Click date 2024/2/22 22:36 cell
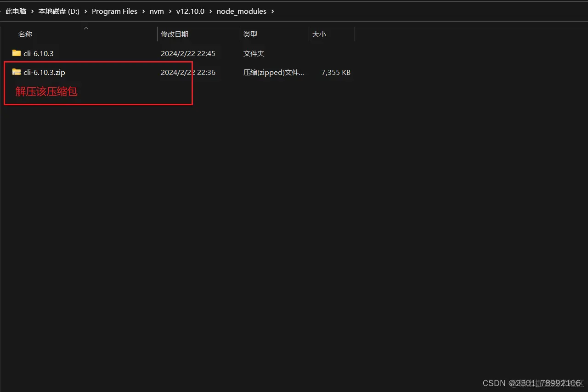Viewport: 588px width, 392px height. click(188, 72)
